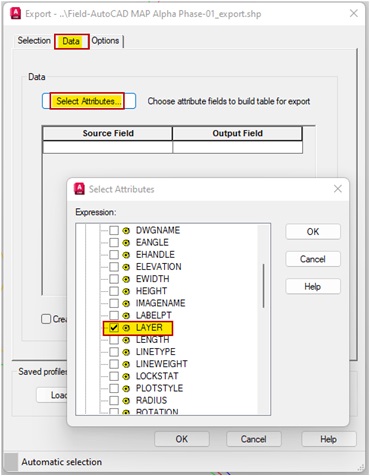Click Cancel in the Export dialog
The width and height of the screenshot is (370, 476).
tap(254, 439)
